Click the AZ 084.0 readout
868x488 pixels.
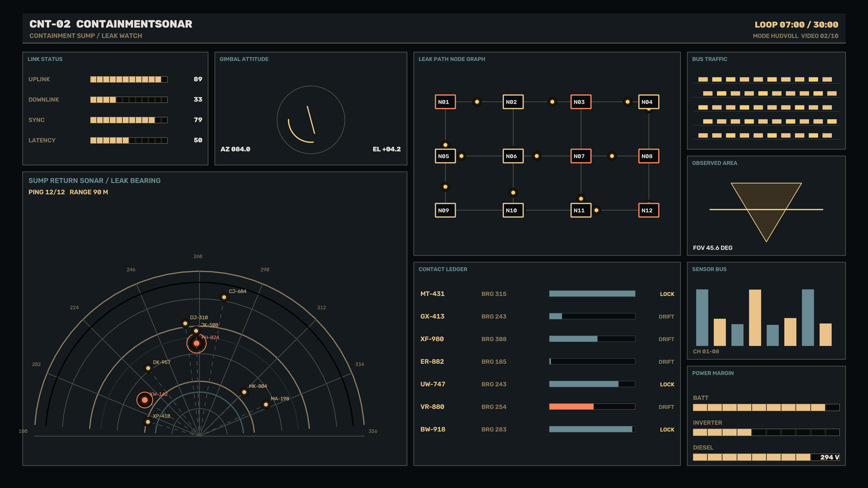(235, 149)
